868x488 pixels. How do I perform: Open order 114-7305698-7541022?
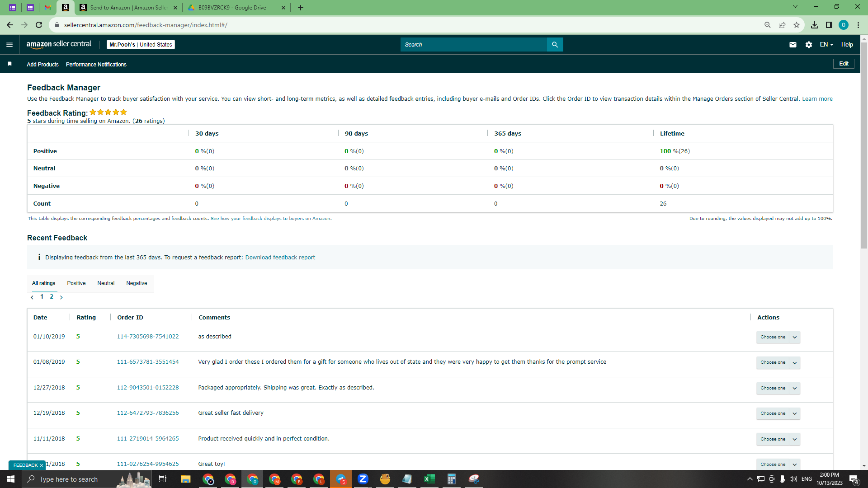pyautogui.click(x=148, y=337)
